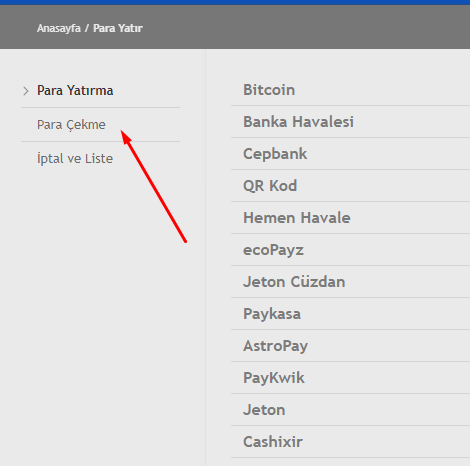Go to Anasayfa breadcrumb link
Viewport: 470px width, 466px height.
[x=59, y=28]
